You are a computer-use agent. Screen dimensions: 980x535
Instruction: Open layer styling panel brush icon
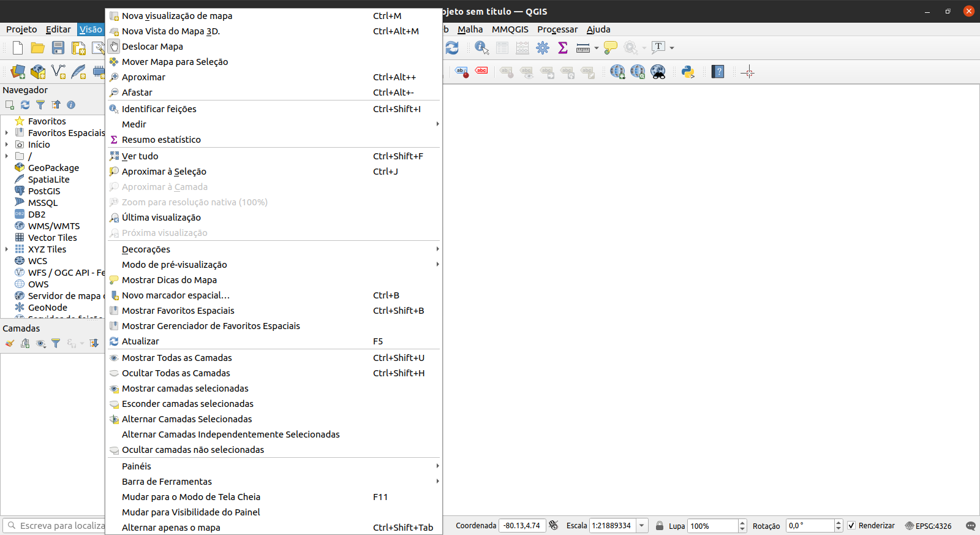(x=10, y=343)
